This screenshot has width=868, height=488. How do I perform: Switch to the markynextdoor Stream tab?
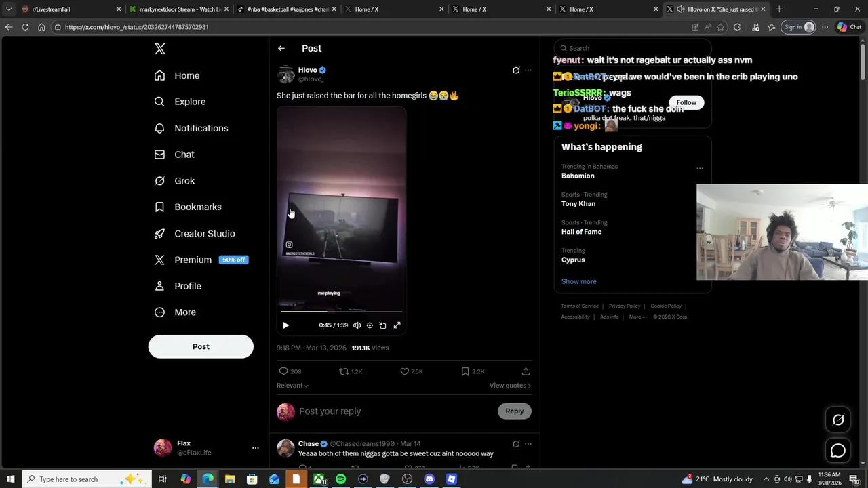point(180,9)
